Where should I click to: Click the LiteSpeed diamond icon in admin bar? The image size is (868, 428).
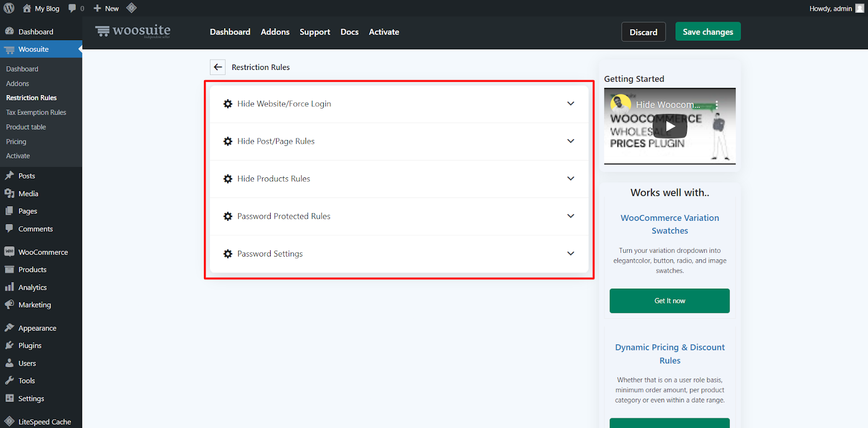click(131, 8)
